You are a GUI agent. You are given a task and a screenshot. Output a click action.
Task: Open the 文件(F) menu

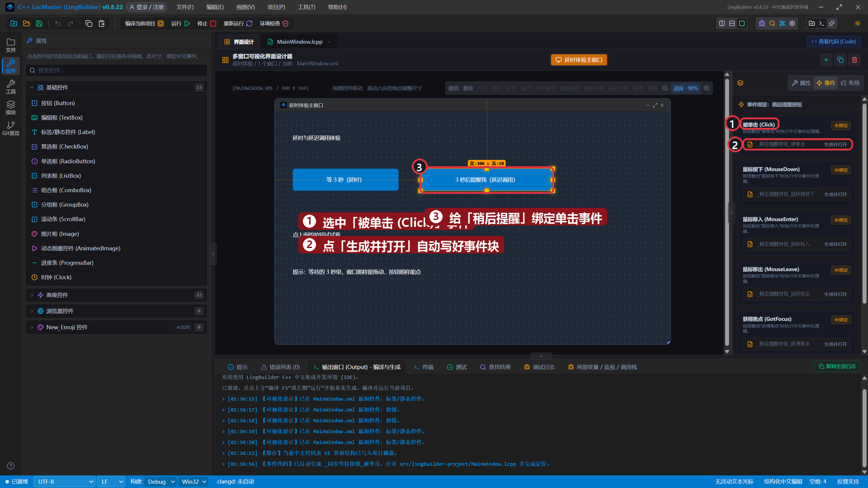pos(185,7)
